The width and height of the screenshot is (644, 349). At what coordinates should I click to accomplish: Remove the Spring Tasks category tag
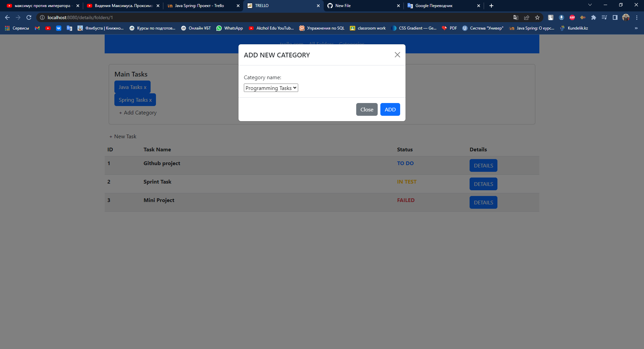(151, 100)
